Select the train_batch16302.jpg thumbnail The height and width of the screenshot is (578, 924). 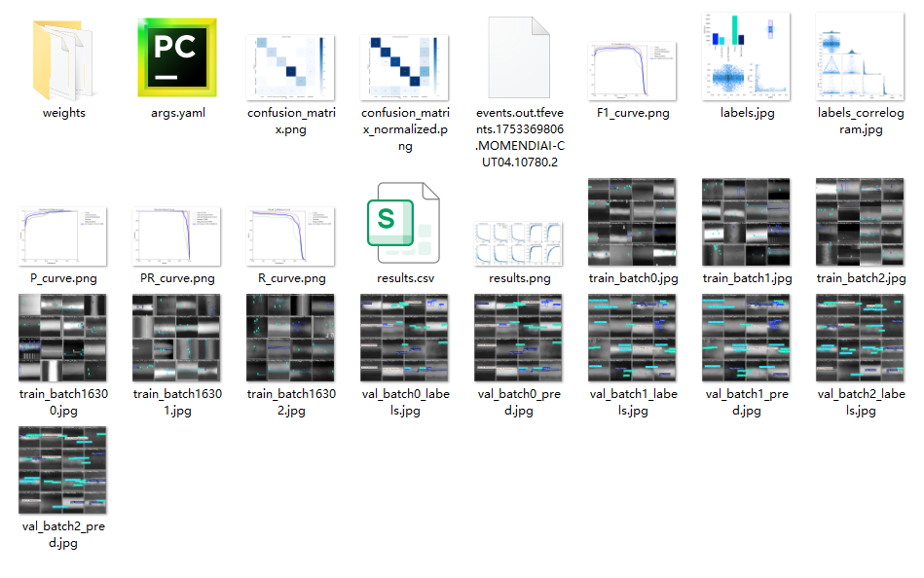(x=290, y=338)
